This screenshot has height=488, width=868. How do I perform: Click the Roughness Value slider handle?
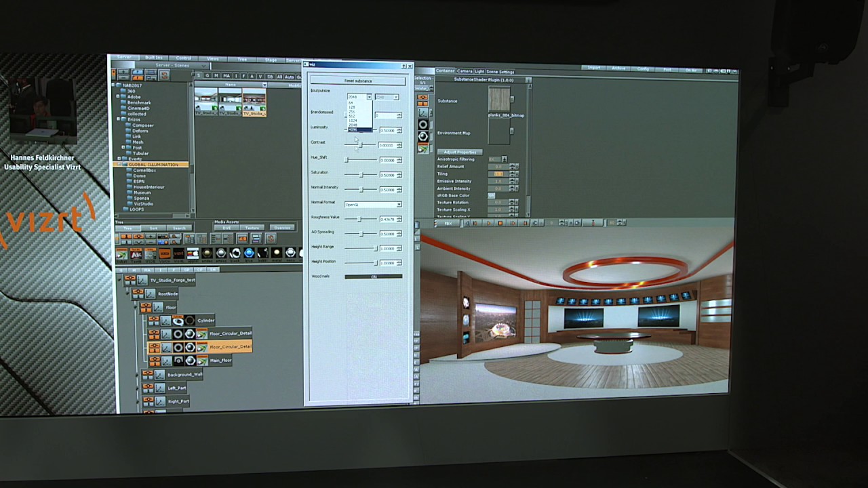pos(359,219)
